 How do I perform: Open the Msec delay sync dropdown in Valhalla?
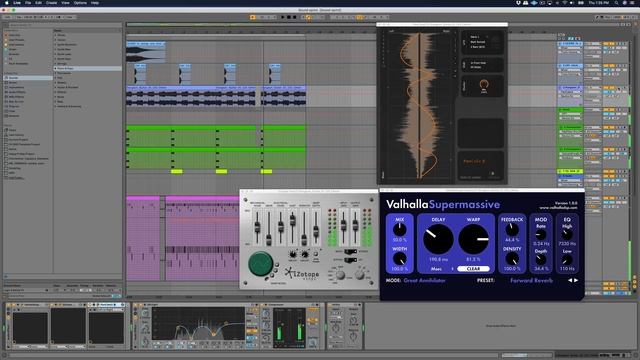441,269
